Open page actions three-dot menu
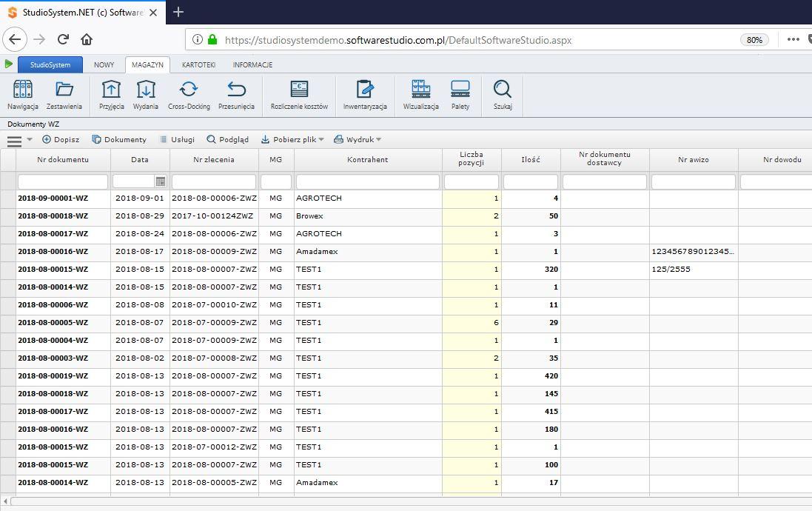812x511 pixels. pos(793,39)
